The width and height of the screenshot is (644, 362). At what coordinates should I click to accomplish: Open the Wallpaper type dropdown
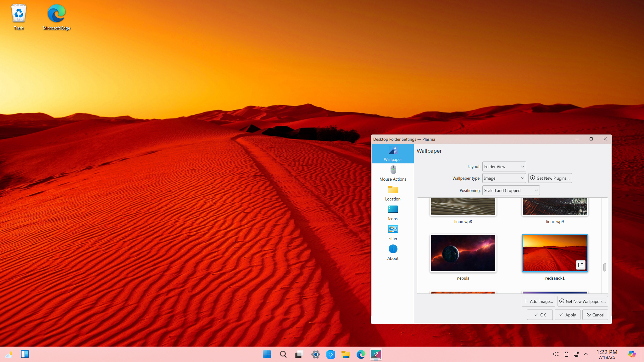click(504, 178)
